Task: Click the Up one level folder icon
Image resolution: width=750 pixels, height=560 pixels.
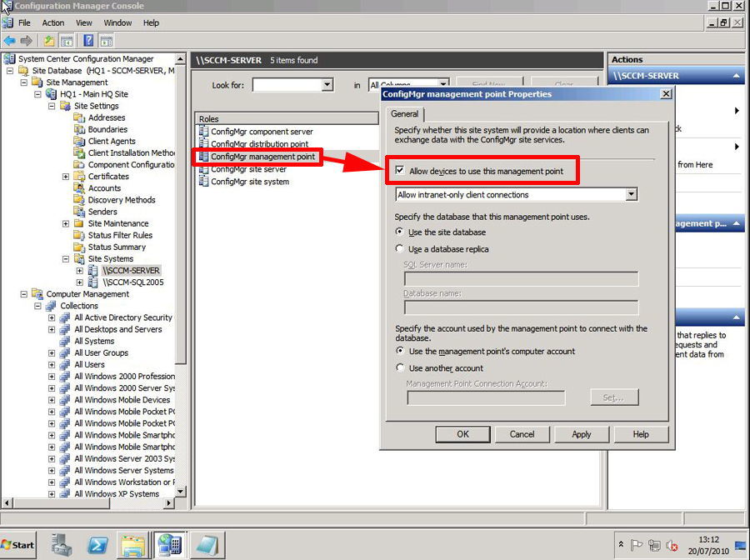Action: 49,41
